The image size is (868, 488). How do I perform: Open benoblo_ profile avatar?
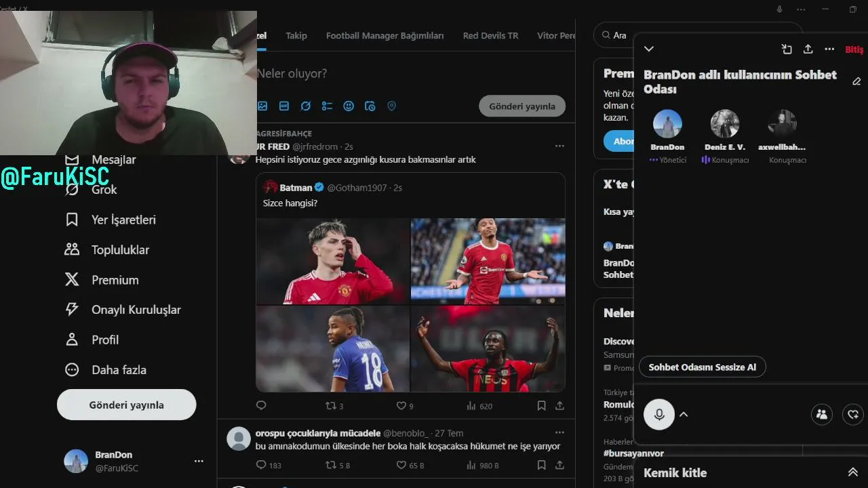[x=239, y=439]
